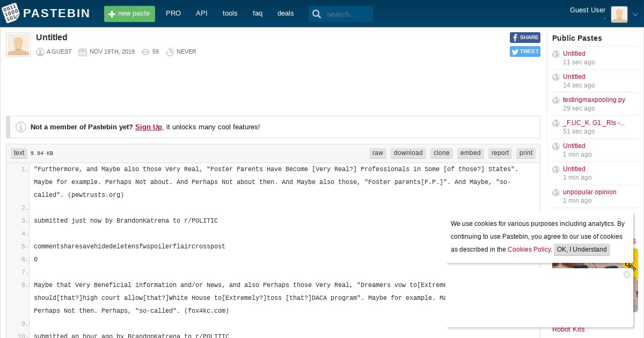The height and width of the screenshot is (338, 644).
Task: Click the globe icon beside unpopular opinion
Action: [556, 193]
